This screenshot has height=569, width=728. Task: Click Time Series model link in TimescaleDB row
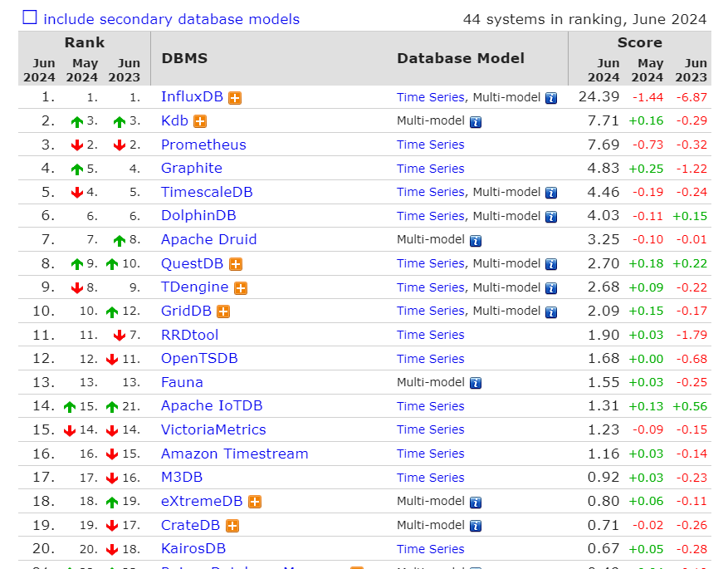point(430,192)
